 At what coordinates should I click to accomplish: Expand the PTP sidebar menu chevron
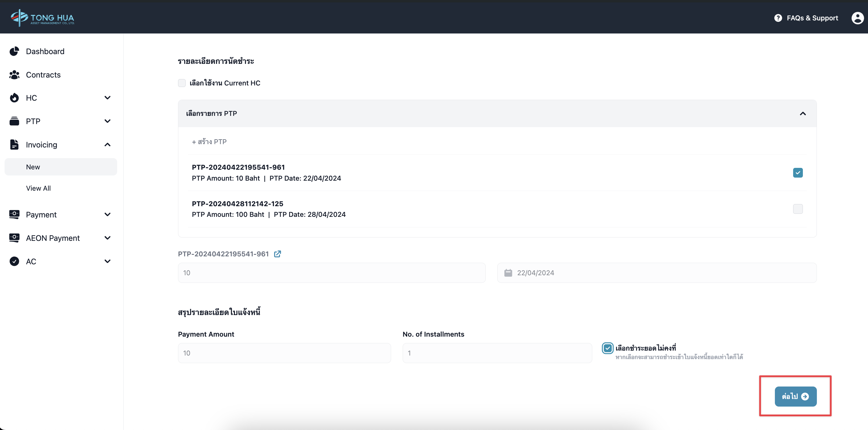(107, 121)
